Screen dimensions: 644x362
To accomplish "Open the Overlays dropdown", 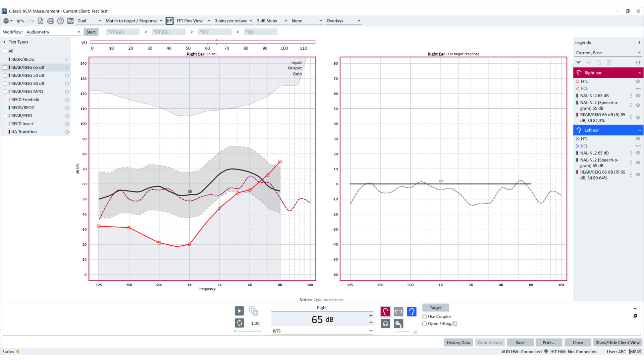I will coord(343,21).
